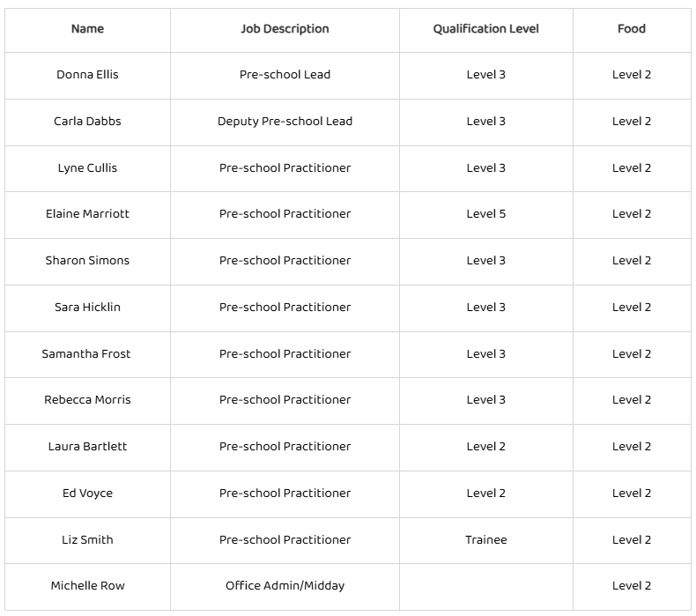The image size is (696, 616).
Task: Click the Name column header
Action: 87,29
